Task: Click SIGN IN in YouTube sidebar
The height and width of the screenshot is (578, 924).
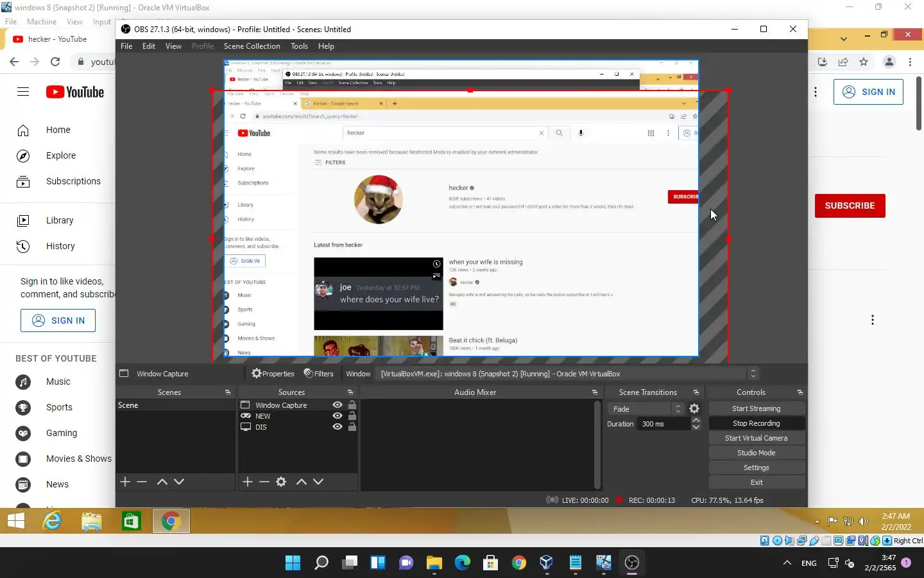Action: [x=58, y=320]
